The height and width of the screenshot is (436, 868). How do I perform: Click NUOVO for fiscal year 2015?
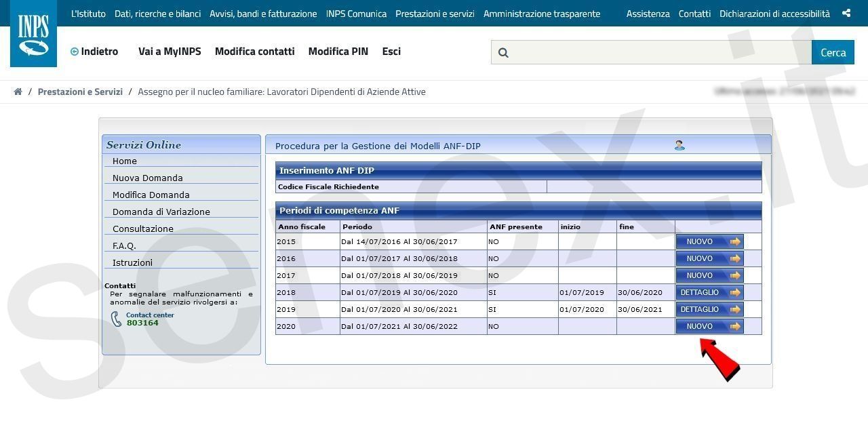point(709,241)
